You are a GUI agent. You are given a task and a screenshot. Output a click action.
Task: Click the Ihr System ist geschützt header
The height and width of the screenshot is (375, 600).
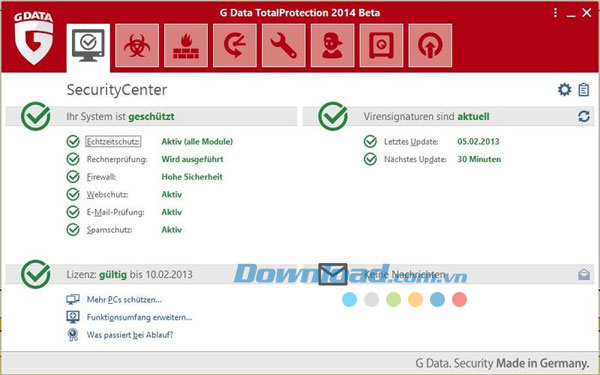click(x=120, y=116)
